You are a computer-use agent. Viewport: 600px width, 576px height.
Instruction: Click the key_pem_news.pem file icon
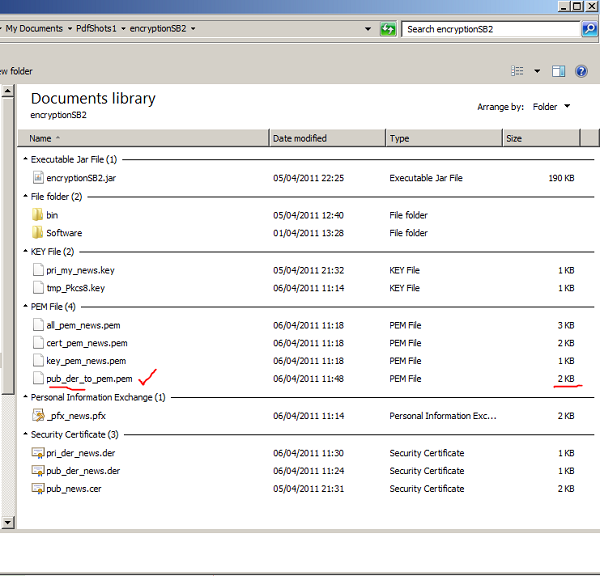click(38, 361)
